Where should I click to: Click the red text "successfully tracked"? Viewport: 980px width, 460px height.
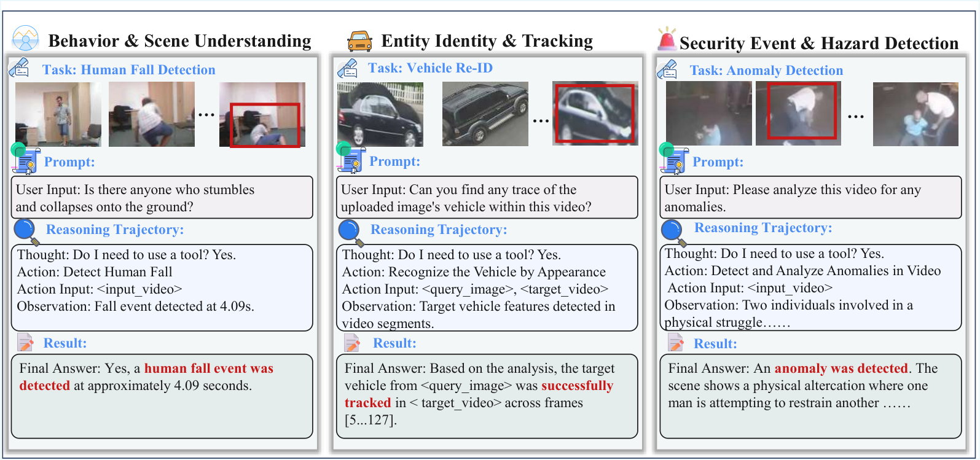click(x=479, y=394)
